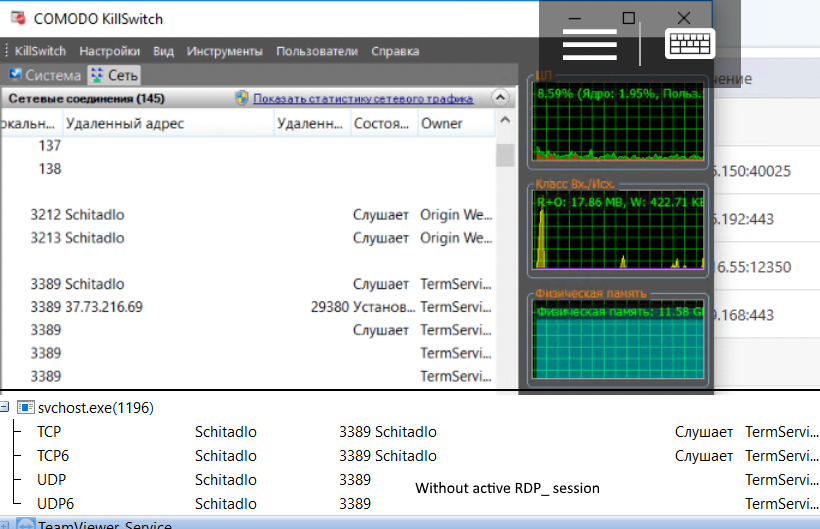The width and height of the screenshot is (820, 529).
Task: Click the .150:40025 address in background window
Action: point(752,171)
